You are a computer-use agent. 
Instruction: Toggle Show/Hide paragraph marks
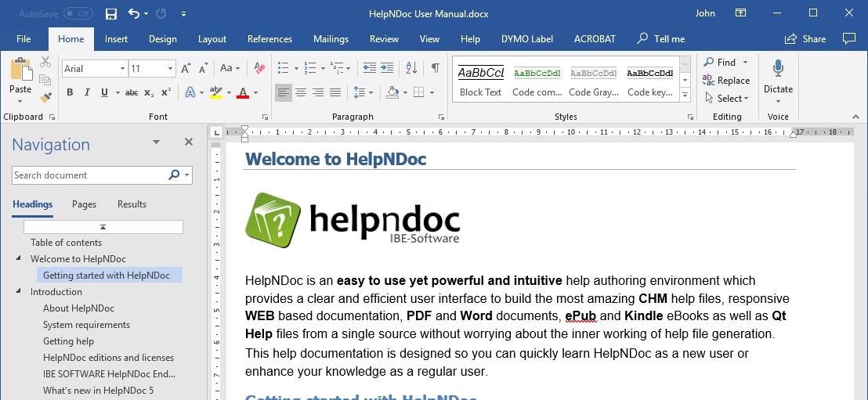pos(435,68)
